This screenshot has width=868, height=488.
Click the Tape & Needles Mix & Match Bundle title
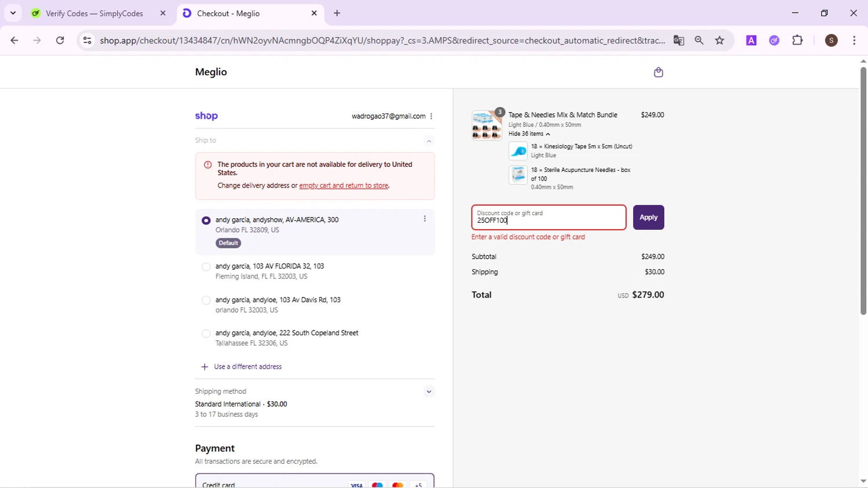click(x=562, y=115)
